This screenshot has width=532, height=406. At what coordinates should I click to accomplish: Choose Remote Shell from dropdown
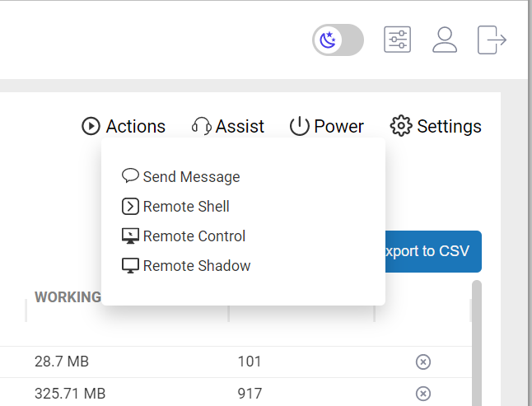click(x=175, y=206)
